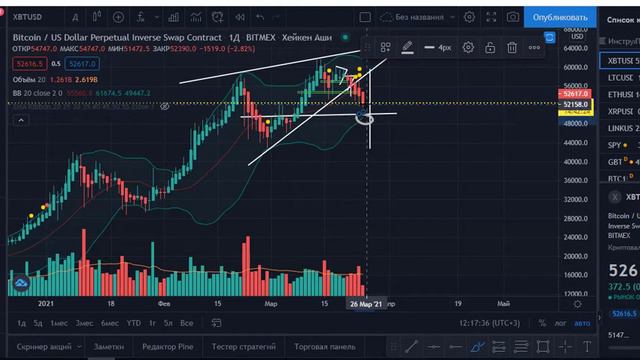
Task: Open drawing templates icon in floating toolbar
Action: point(385,48)
